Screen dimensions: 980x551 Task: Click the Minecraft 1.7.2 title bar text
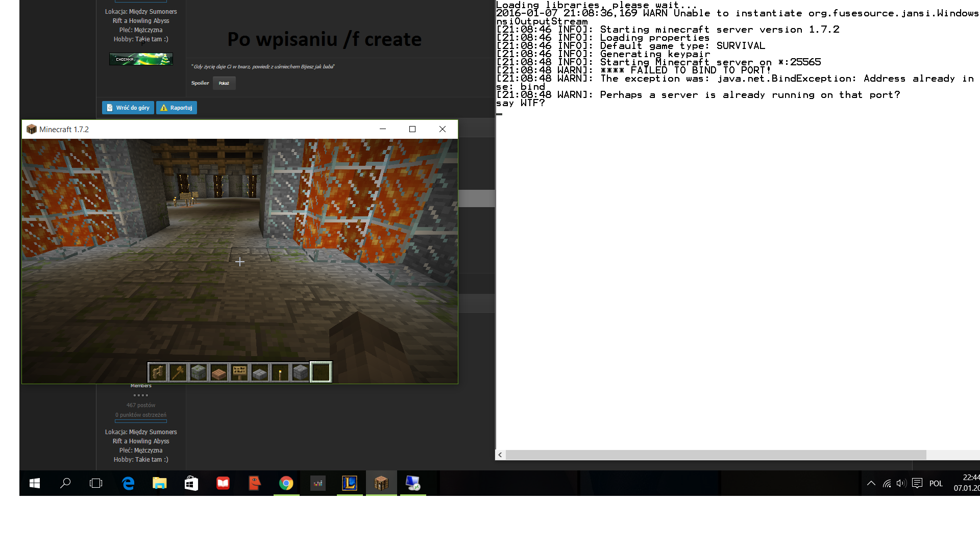(64, 130)
